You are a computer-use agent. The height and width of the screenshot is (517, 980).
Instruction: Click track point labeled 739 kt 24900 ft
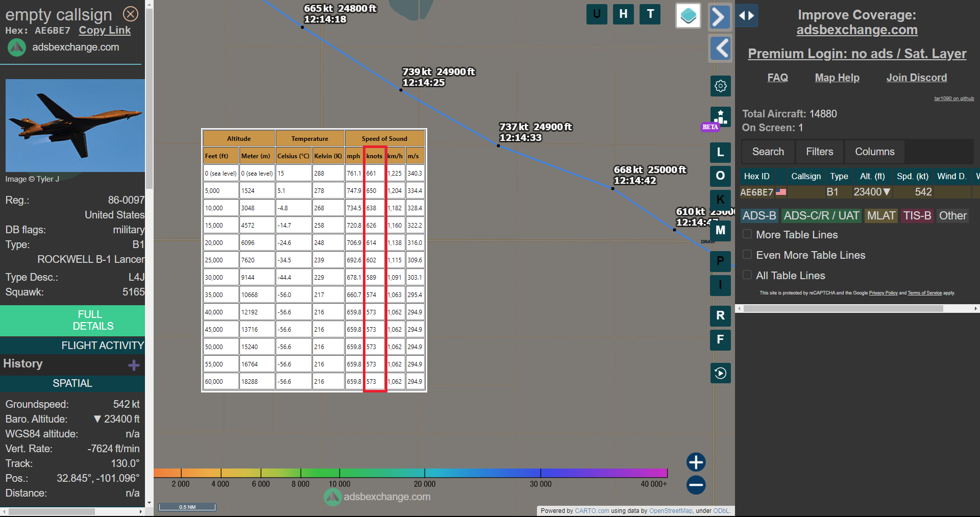click(401, 90)
